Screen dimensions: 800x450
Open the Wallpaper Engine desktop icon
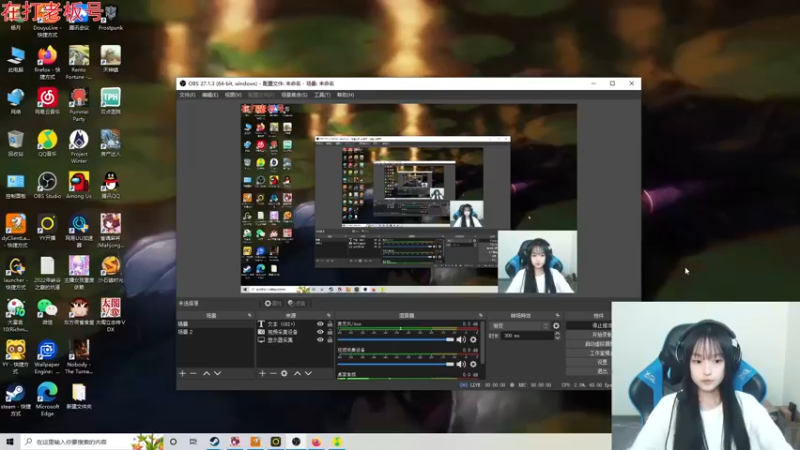tap(47, 358)
